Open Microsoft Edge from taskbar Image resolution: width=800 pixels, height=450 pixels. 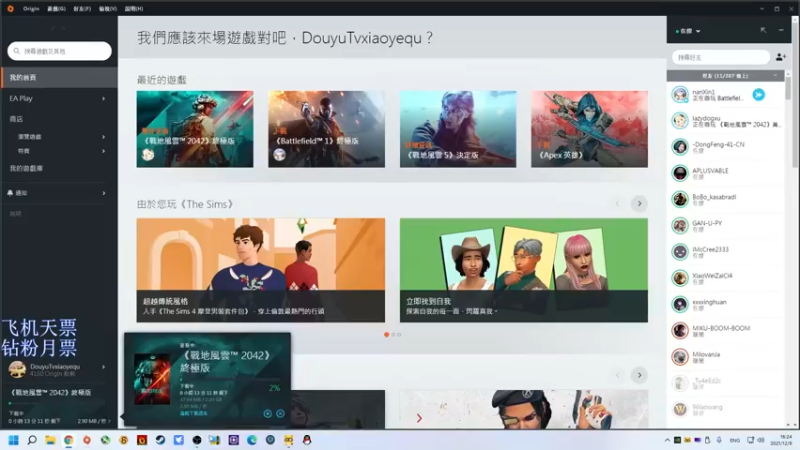coord(252,440)
